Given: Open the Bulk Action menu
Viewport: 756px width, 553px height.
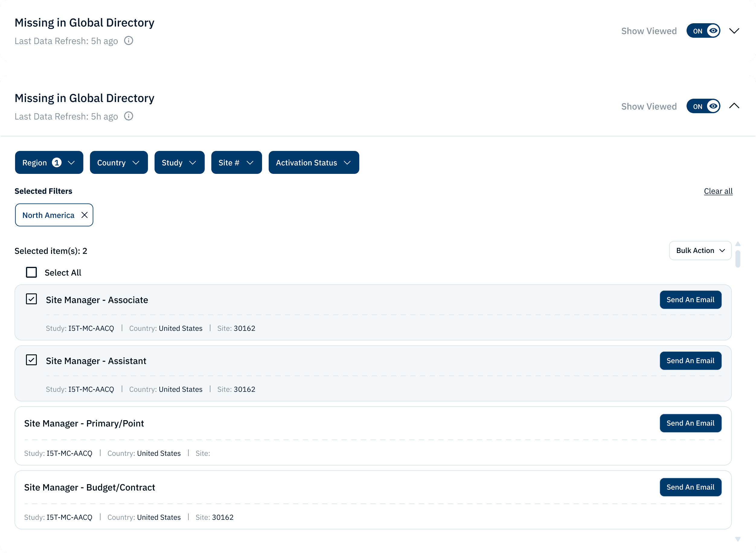Looking at the screenshot, I should [x=700, y=251].
